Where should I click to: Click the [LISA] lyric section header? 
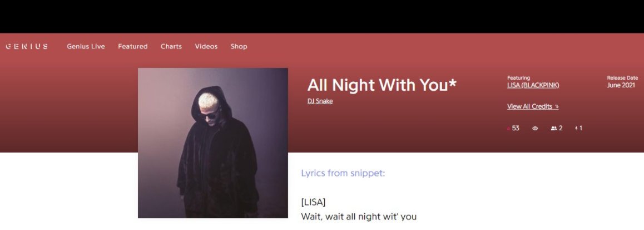[313, 202]
